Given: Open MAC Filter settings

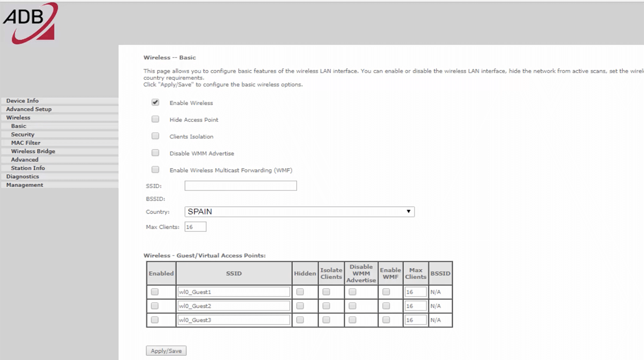Looking at the screenshot, I should 26,143.
